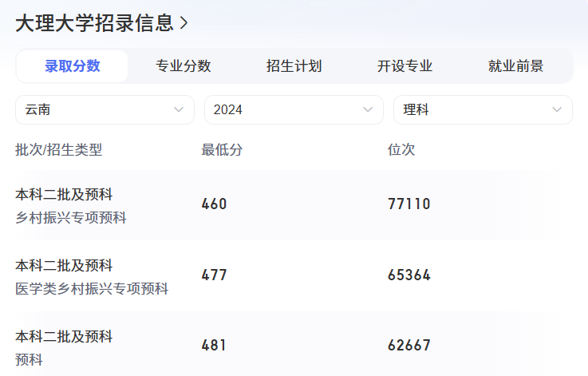
Task: View the 就业前景 tab
Action: pyautogui.click(x=515, y=66)
